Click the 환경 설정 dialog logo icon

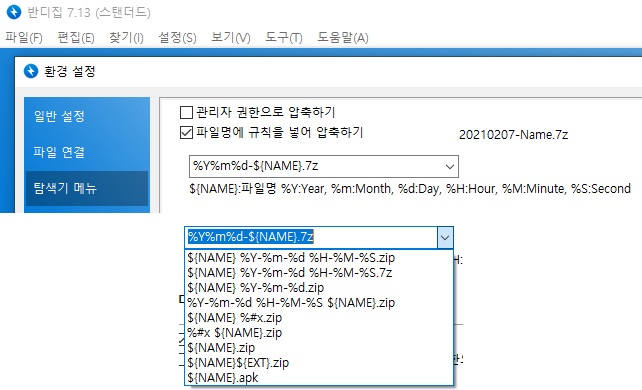point(31,71)
